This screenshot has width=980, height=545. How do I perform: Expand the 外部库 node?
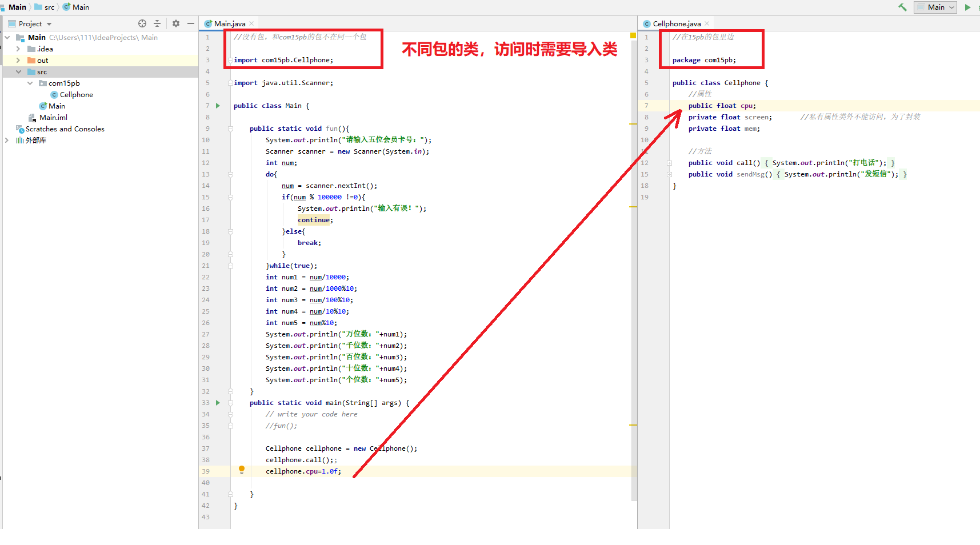pos(7,141)
